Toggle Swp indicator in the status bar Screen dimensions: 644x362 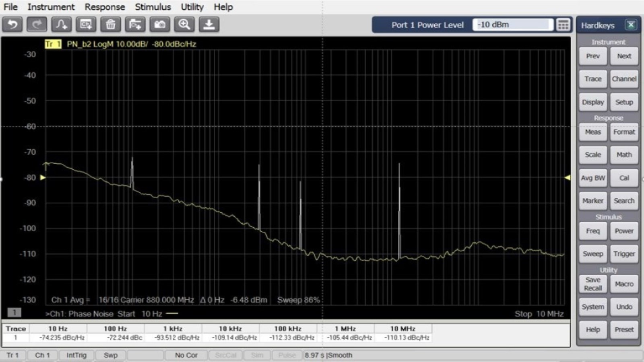coord(110,355)
